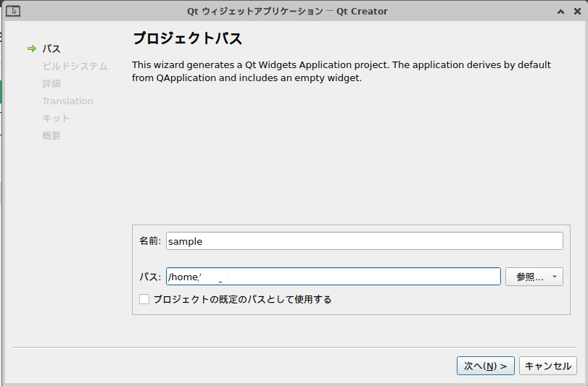
Task: Select the 概要 step in sidebar
Action: (51, 135)
